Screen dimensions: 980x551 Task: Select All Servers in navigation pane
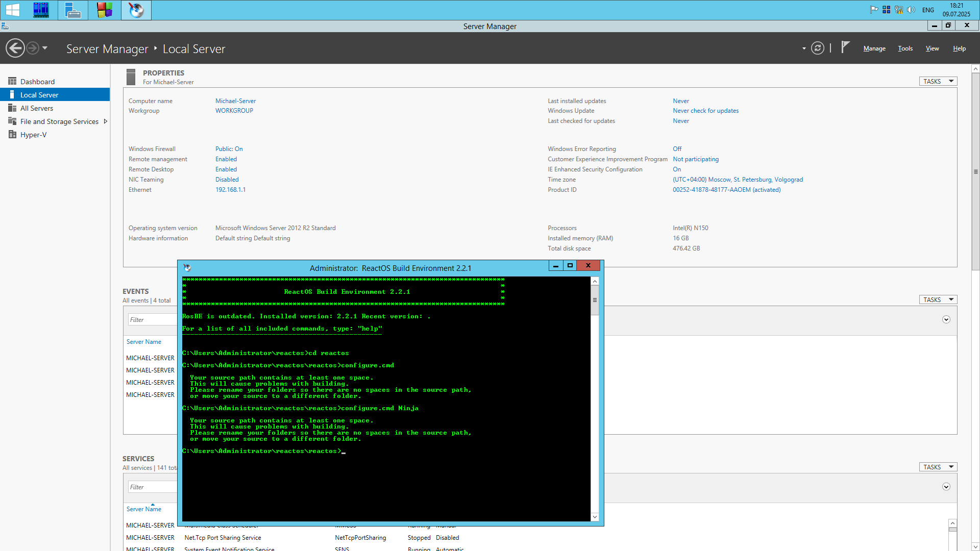[x=36, y=108]
